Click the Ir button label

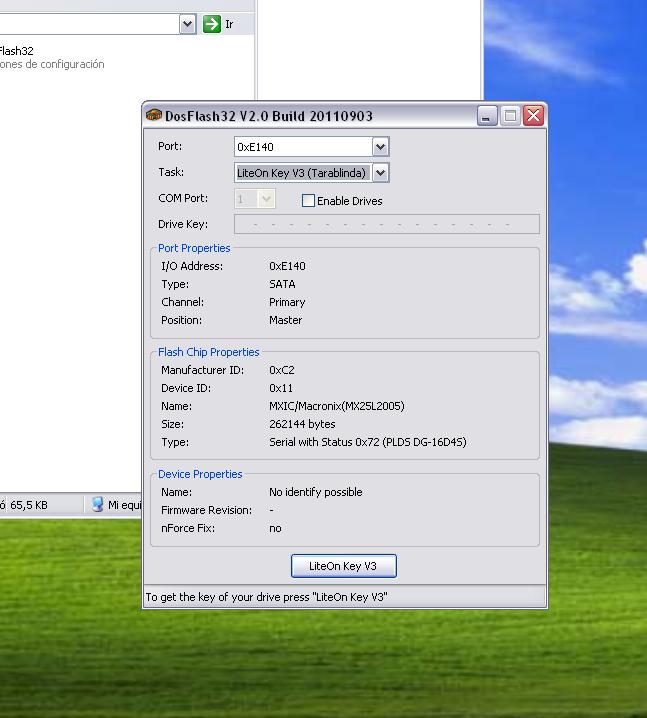coord(229,24)
